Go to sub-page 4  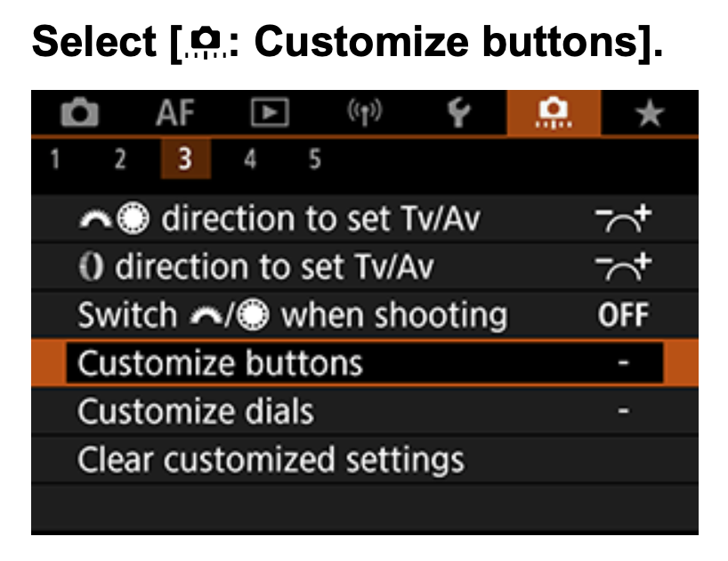[250, 159]
